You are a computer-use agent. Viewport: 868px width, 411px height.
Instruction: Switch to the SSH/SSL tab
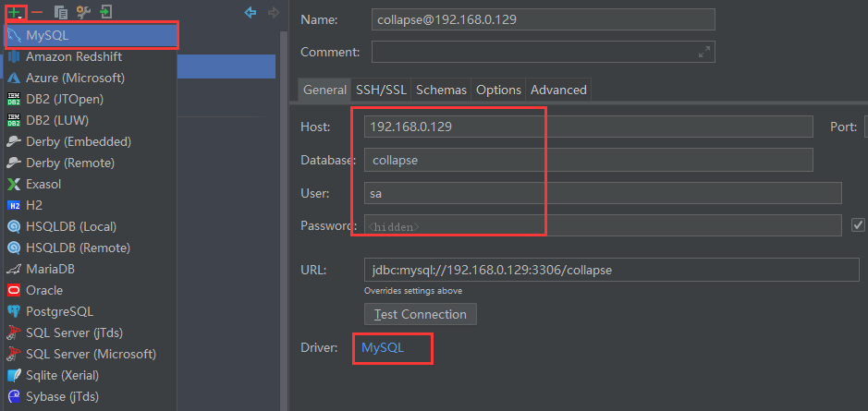[381, 90]
